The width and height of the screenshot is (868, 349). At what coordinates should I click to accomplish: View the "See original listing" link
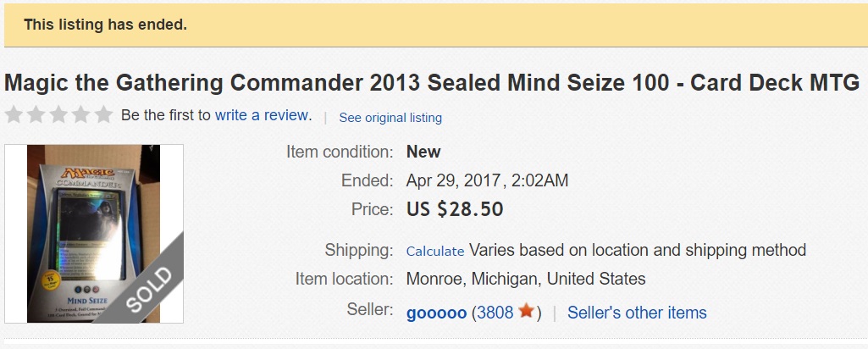point(390,118)
